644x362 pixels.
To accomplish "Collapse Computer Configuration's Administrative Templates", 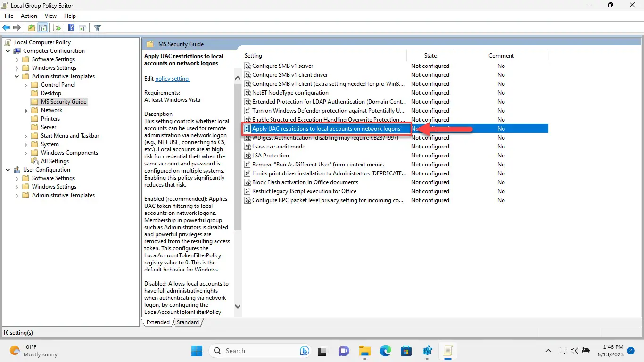I will click(x=17, y=76).
